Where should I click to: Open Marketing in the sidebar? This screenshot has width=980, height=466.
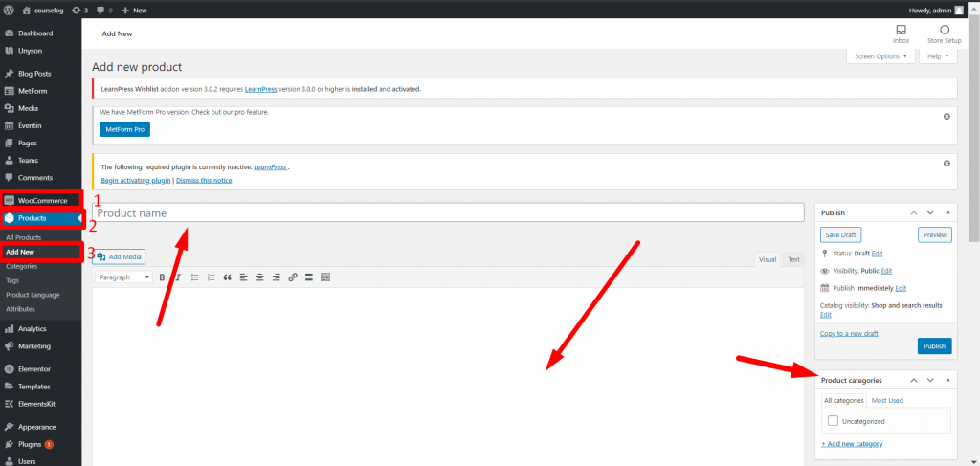coord(34,346)
